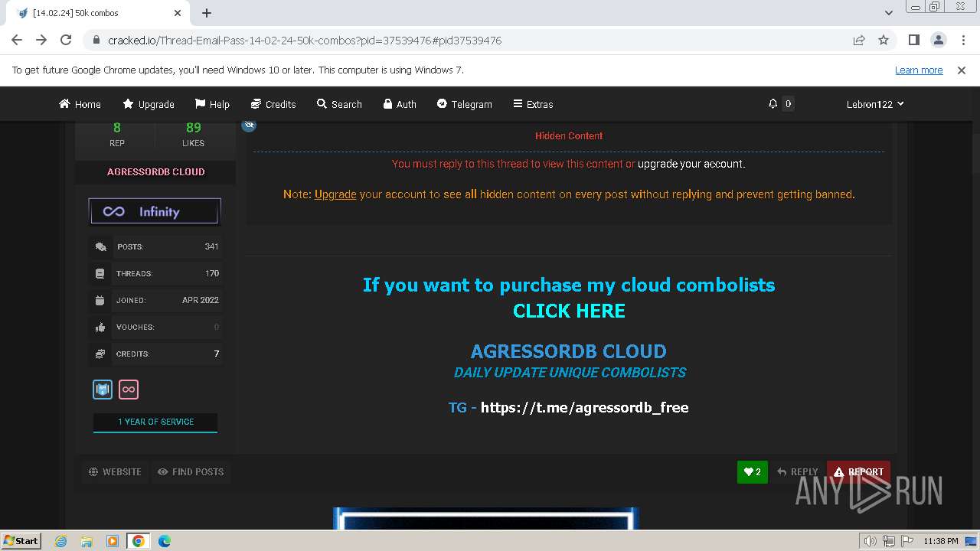Open Chrome profile avatar

pyautogui.click(x=938, y=40)
